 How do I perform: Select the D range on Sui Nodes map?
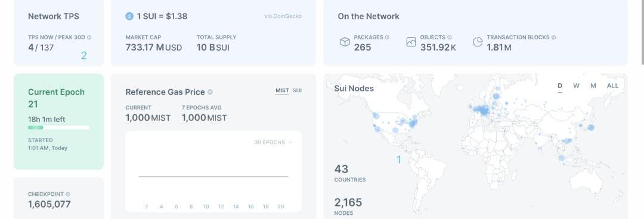[560, 86]
